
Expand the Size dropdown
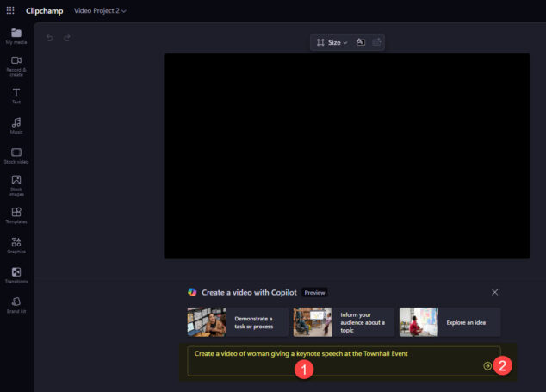pyautogui.click(x=332, y=42)
